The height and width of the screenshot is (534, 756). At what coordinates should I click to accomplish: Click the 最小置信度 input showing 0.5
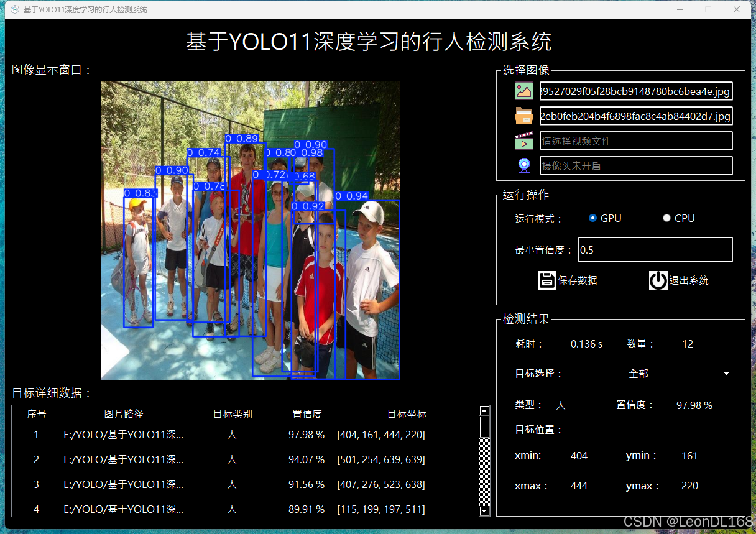click(x=655, y=249)
